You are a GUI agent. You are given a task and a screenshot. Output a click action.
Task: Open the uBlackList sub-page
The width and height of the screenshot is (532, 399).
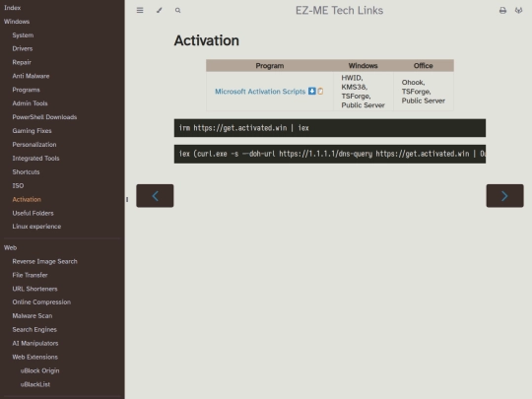[35, 384]
